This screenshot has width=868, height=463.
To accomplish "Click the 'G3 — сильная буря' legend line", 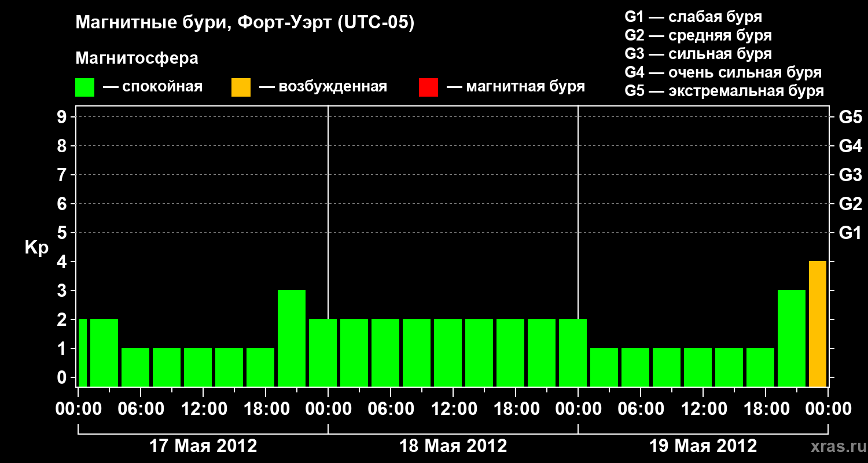I will (x=698, y=54).
